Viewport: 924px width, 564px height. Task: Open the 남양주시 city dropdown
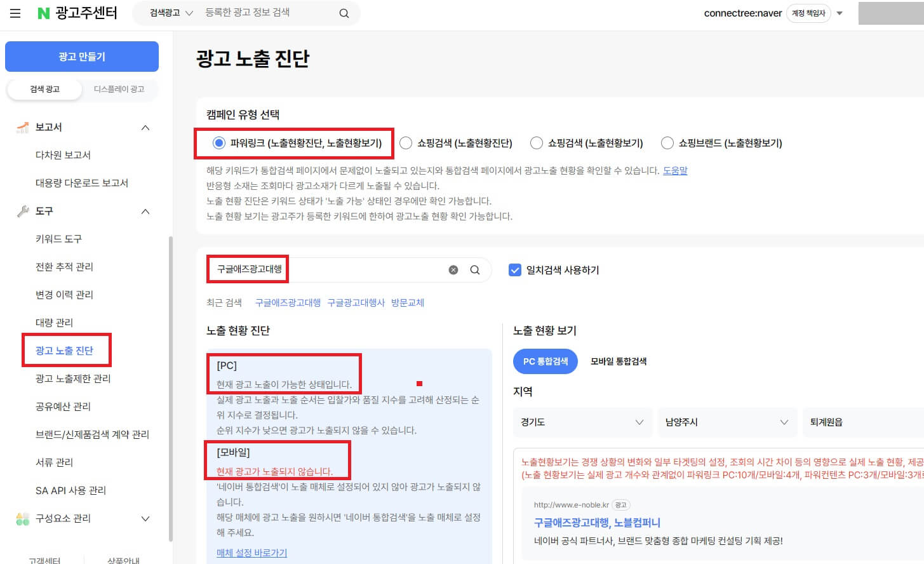click(x=727, y=422)
